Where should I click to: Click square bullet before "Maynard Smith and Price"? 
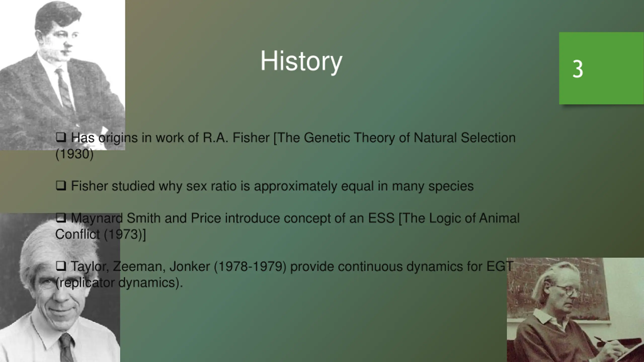(61, 218)
